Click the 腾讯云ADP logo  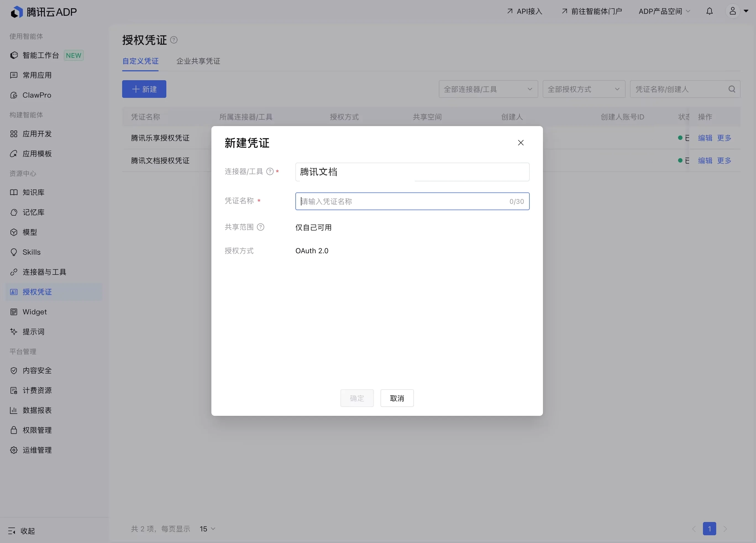point(44,12)
